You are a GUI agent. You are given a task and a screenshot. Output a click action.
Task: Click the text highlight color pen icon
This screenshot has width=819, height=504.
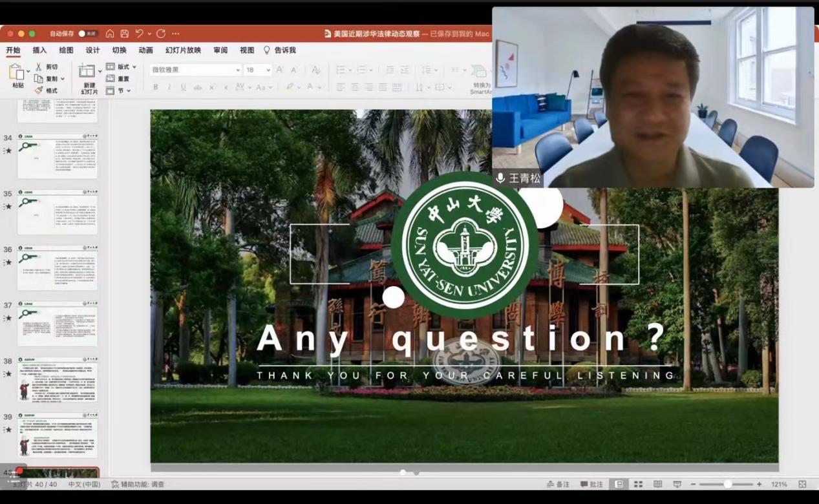pos(290,87)
